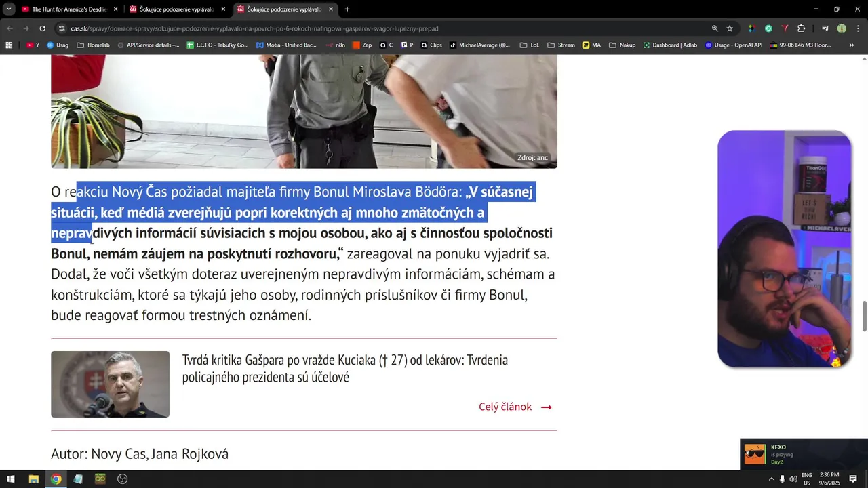Close the active Šokujúce podozrenie tab
Image resolution: width=868 pixels, height=488 pixels.
tap(331, 9)
